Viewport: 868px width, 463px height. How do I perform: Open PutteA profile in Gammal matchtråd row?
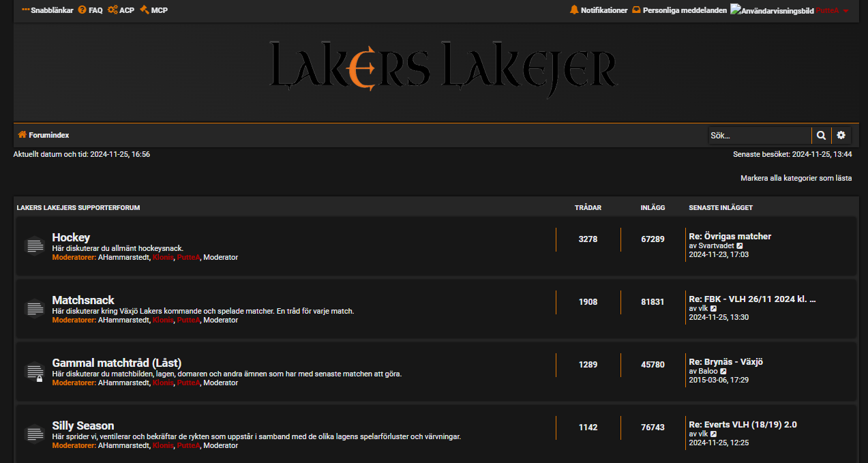[188, 383]
